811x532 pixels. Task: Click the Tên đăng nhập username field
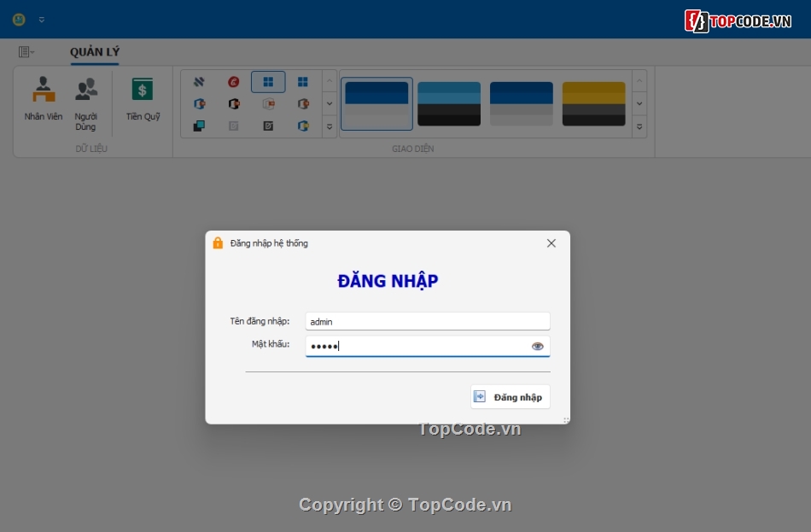point(427,321)
